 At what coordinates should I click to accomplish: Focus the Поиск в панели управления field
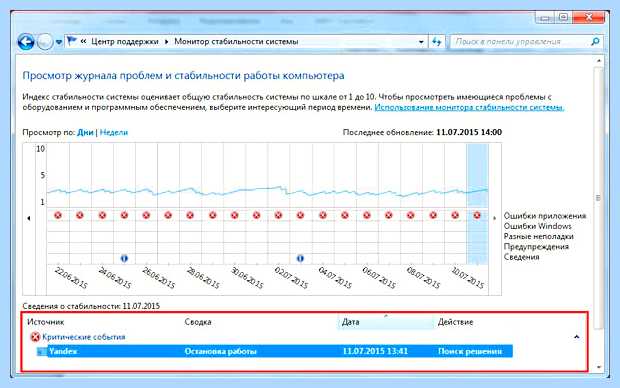click(x=521, y=42)
